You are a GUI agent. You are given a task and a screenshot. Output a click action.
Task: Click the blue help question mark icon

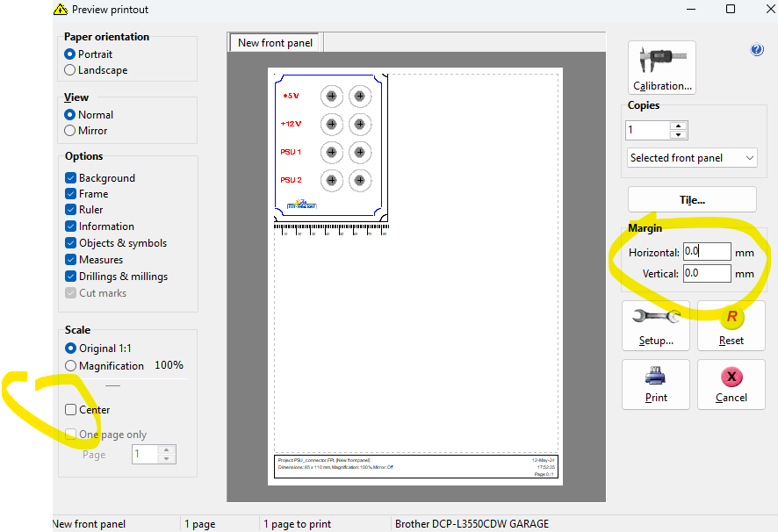pyautogui.click(x=757, y=50)
